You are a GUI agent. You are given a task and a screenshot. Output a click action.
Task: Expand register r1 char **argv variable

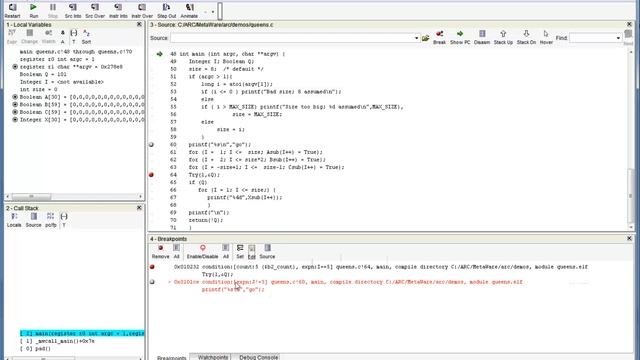(x=15, y=67)
